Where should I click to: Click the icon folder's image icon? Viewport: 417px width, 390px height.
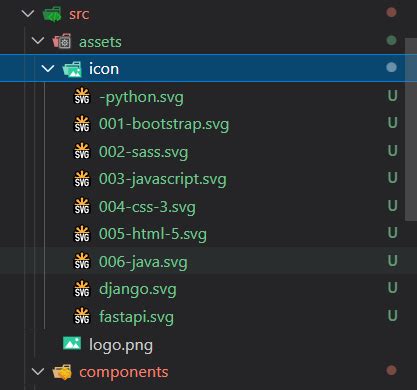(x=72, y=69)
